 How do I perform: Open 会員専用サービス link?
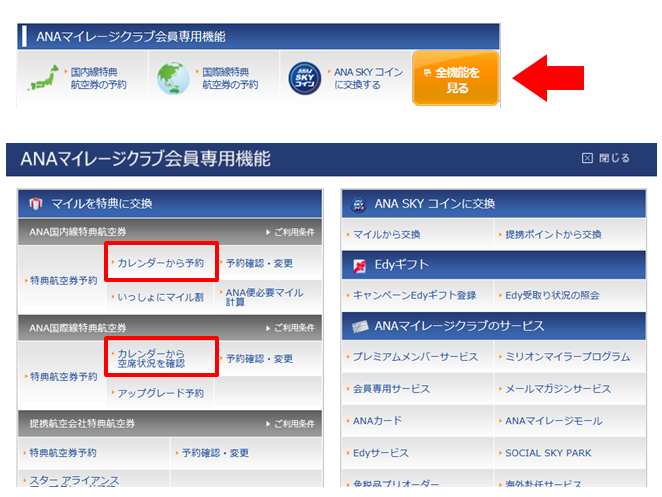pyautogui.click(x=391, y=389)
